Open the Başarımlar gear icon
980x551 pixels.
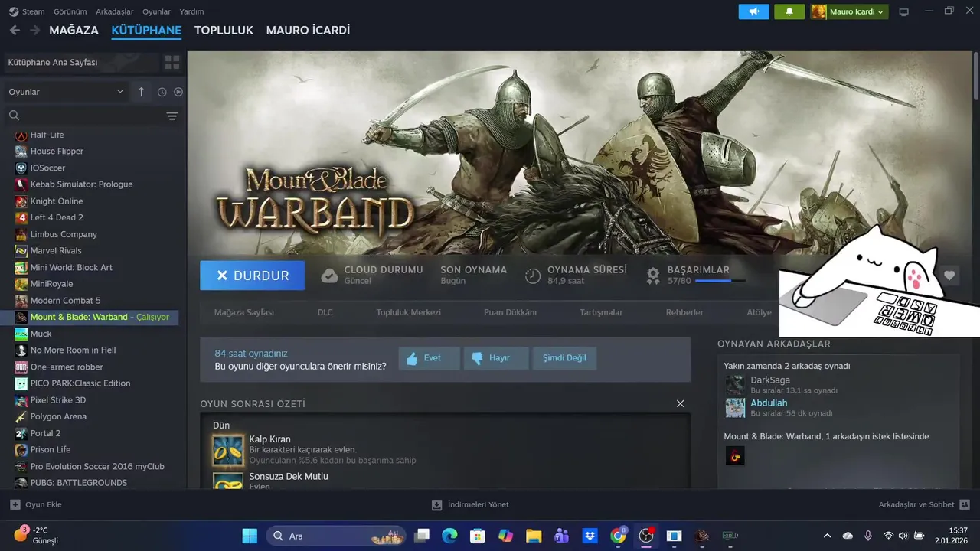click(x=653, y=275)
